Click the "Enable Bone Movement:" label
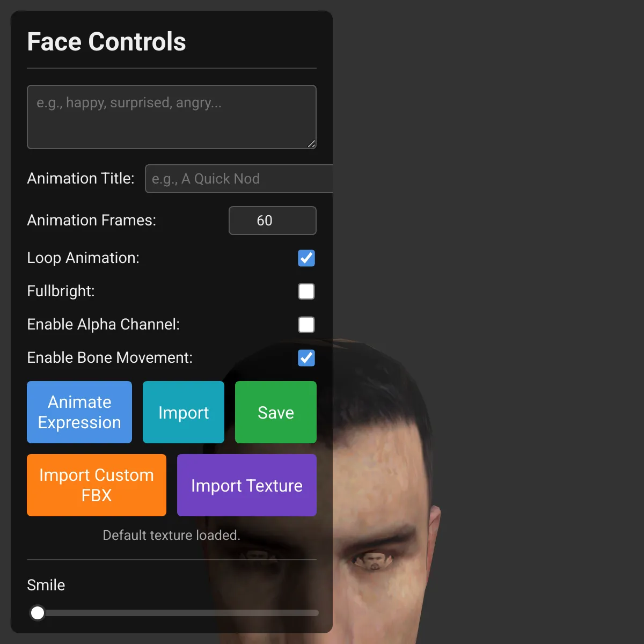 pyautogui.click(x=110, y=357)
